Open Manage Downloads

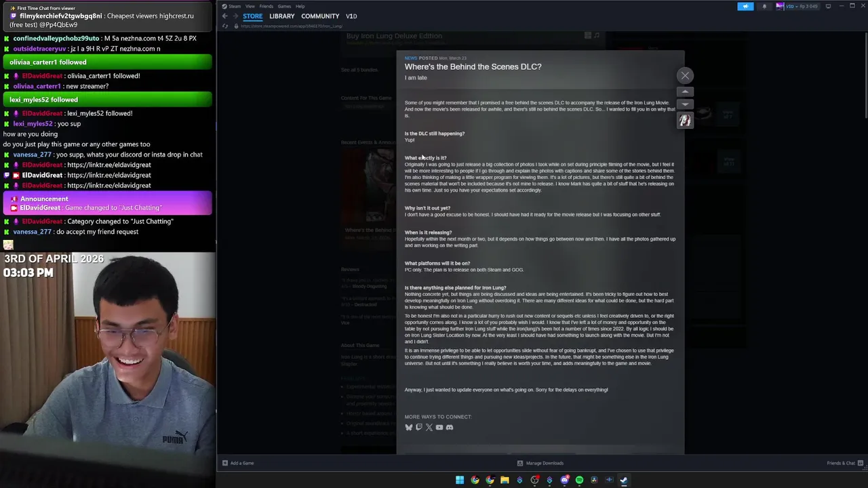[x=540, y=463]
